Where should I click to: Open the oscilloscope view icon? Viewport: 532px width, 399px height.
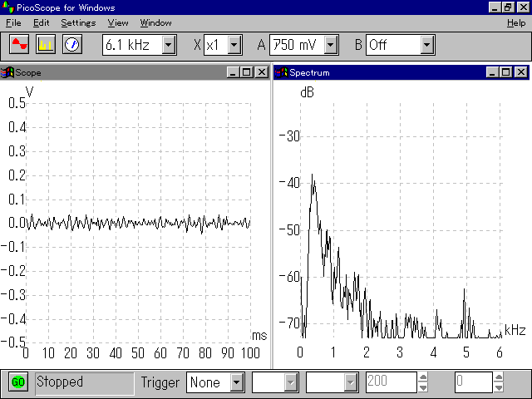click(x=19, y=44)
